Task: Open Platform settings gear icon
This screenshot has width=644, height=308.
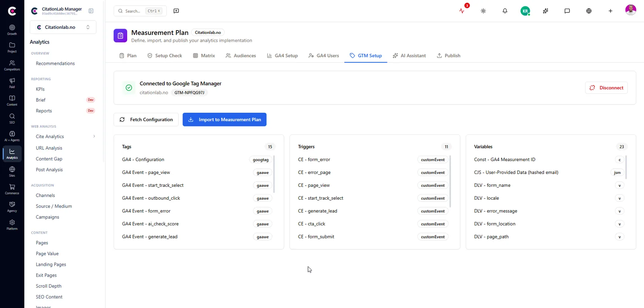Action: coord(12,225)
